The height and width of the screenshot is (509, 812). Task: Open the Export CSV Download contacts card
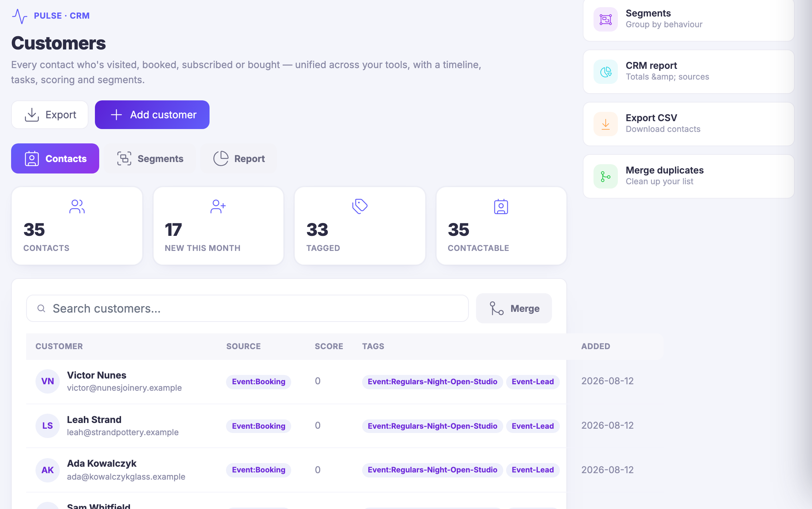coord(688,124)
